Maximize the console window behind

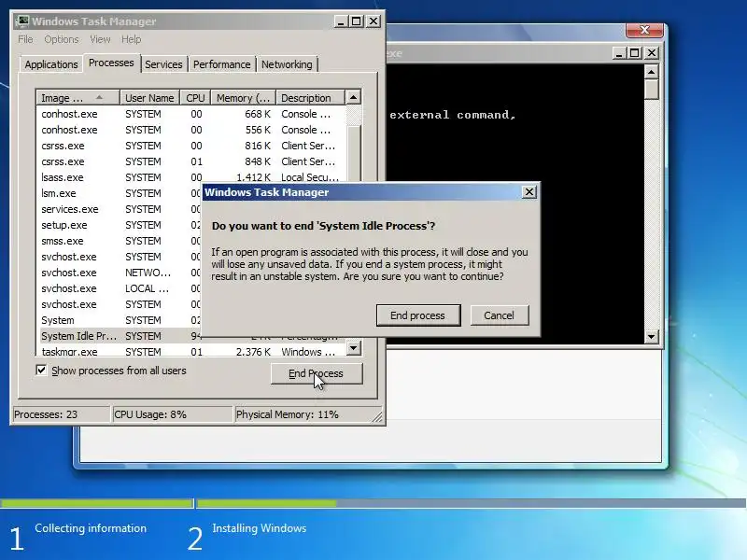click(635, 53)
